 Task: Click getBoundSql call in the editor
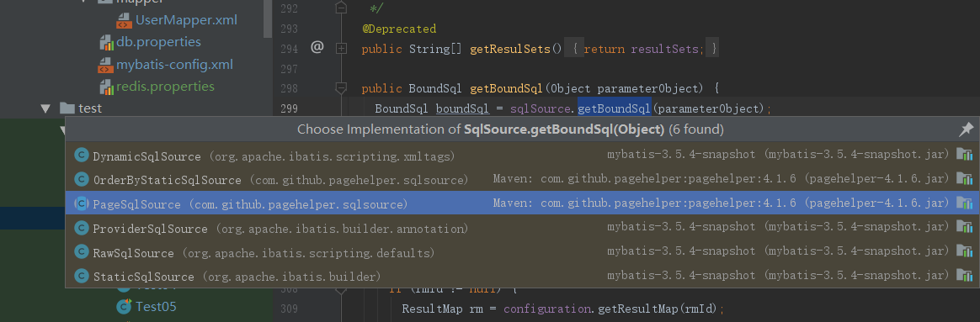coord(615,108)
